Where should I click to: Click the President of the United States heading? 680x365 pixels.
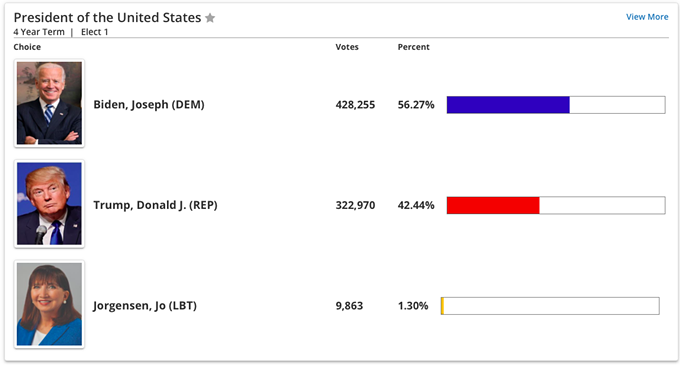108,18
